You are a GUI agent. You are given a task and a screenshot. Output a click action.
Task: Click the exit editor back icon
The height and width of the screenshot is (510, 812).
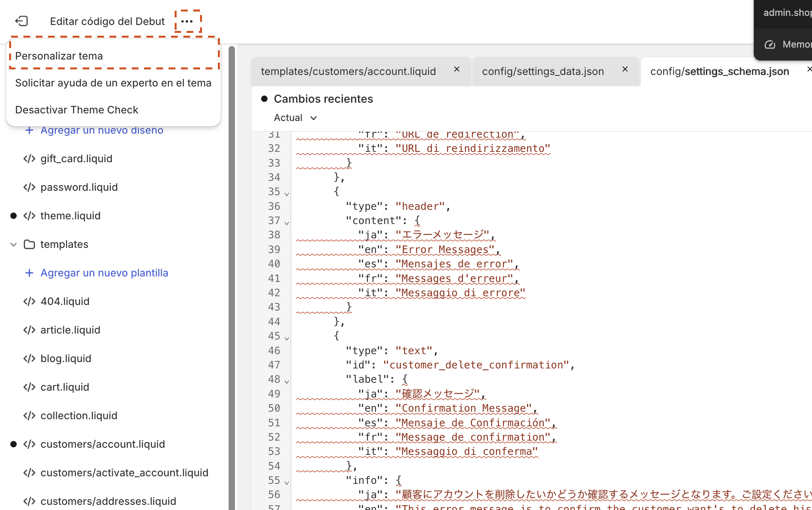pos(21,21)
